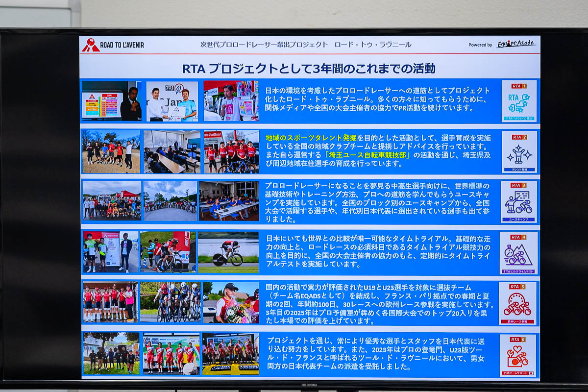The height and width of the screenshot is (392, 588).
Task: Open the time trial cyclist racing photo
Action: (x=228, y=252)
